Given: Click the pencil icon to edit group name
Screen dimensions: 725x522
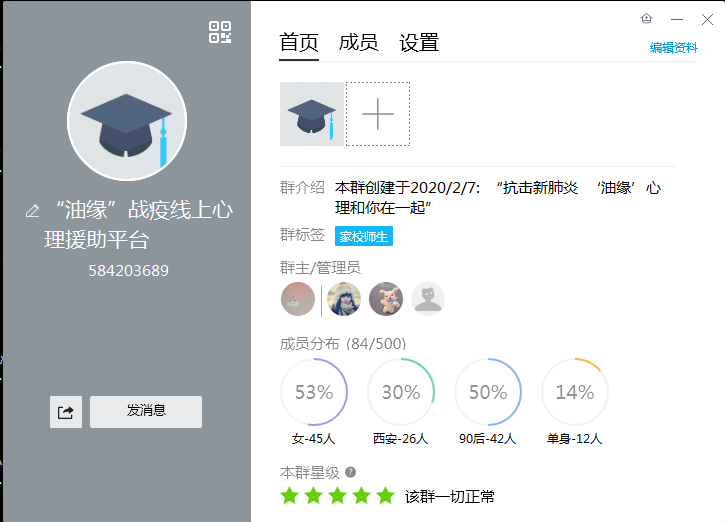Looking at the screenshot, I should click(x=32, y=211).
